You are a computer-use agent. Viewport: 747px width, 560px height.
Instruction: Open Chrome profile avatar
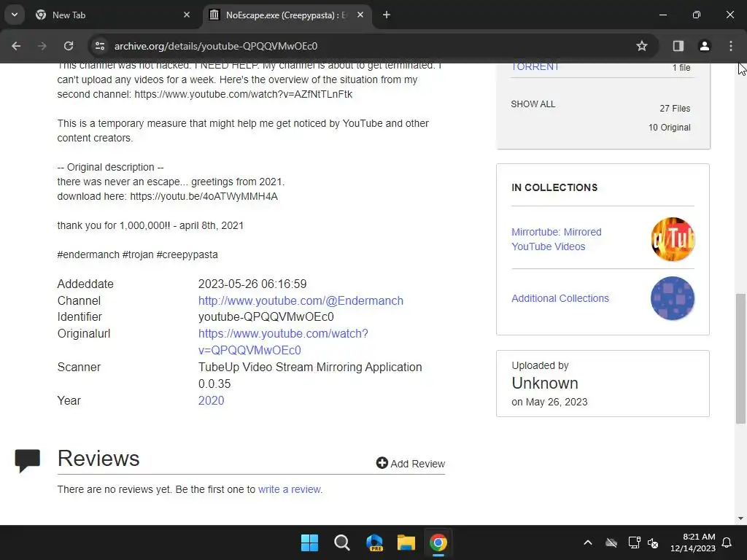pos(705,46)
